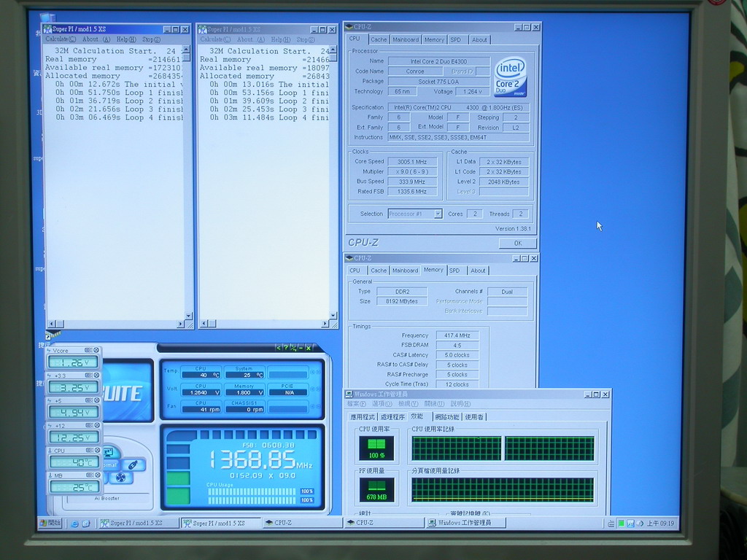Open Calculate menu in left Super PI

(61, 39)
